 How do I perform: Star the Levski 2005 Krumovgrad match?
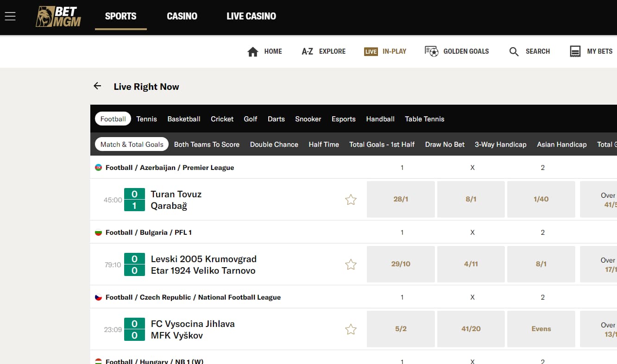[x=351, y=264]
